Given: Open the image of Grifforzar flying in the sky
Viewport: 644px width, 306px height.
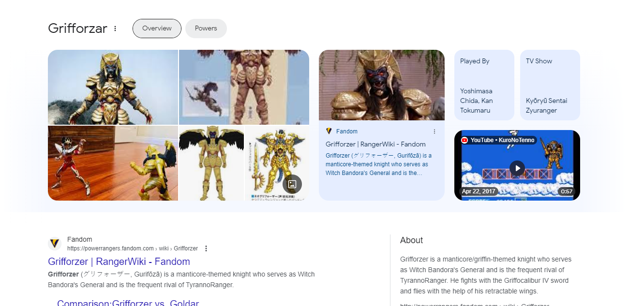Looking at the screenshot, I should (x=244, y=87).
